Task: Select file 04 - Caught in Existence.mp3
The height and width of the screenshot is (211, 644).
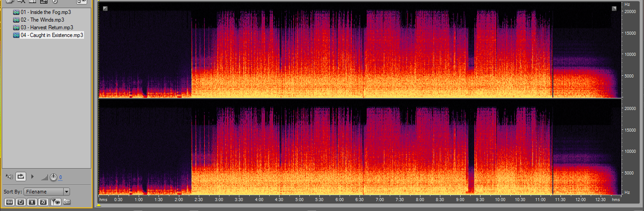Action: (x=52, y=35)
